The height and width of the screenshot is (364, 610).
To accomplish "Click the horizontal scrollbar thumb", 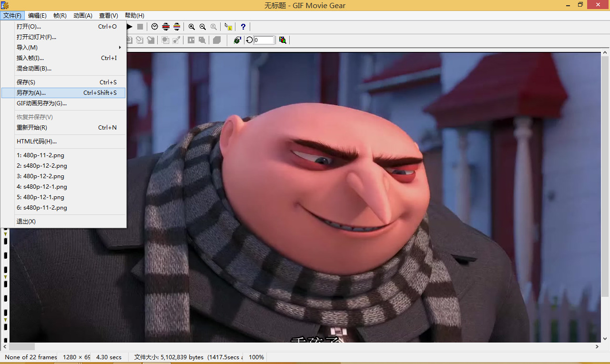I will click(22, 347).
